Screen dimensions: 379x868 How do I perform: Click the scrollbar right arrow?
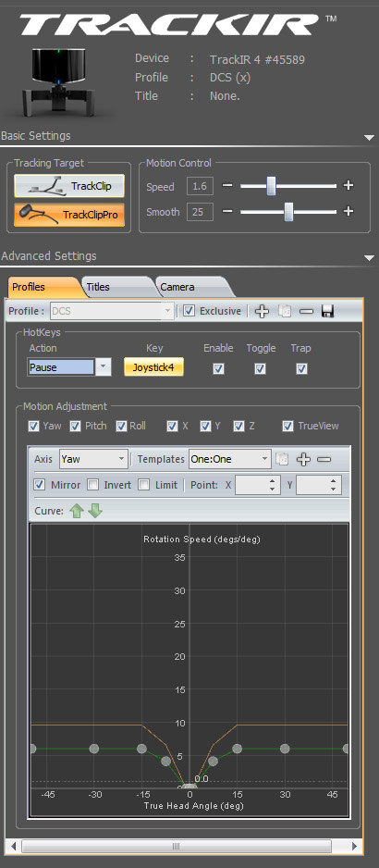point(355,847)
